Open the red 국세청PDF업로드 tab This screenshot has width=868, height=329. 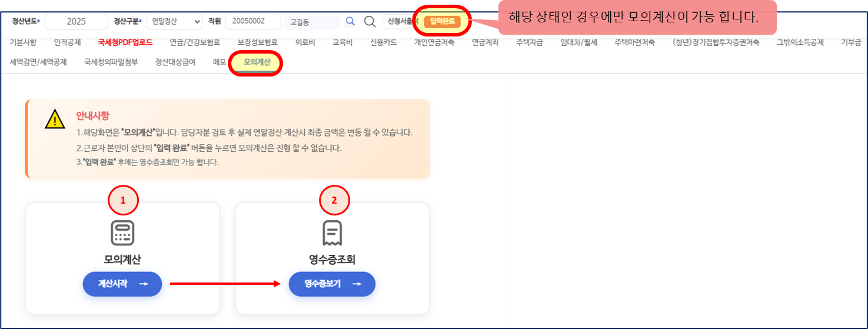(125, 42)
